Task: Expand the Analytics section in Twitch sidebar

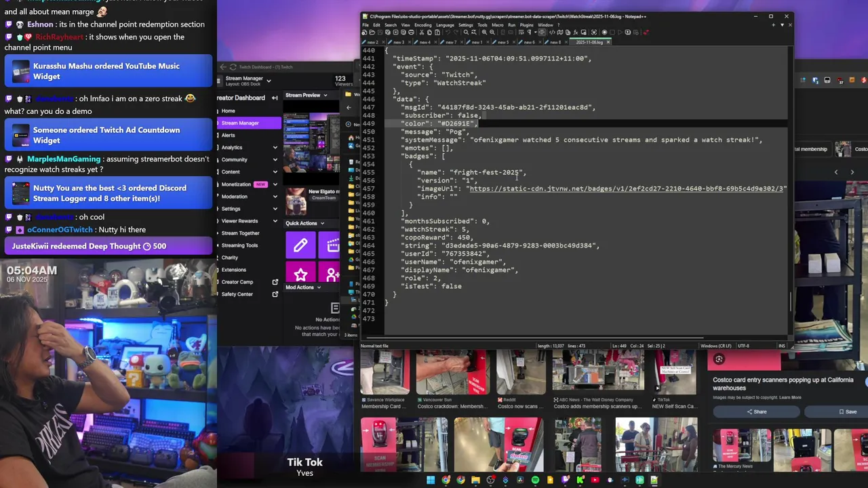Action: [x=275, y=147]
